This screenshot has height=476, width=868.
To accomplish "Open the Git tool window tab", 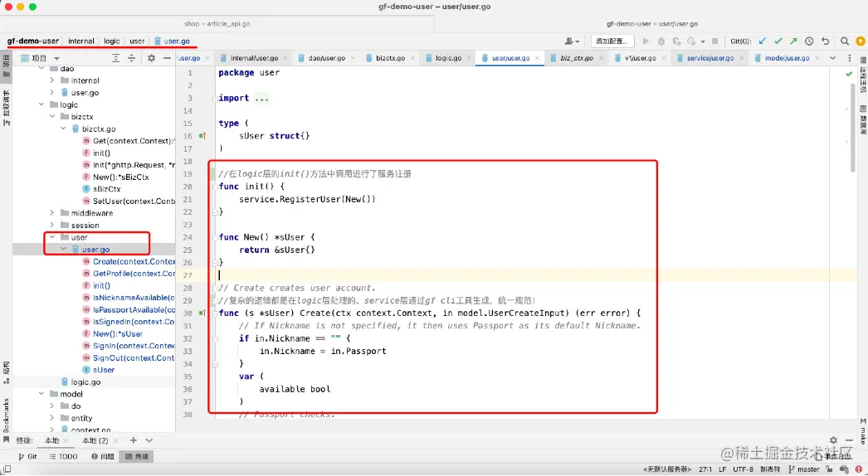I will 27,457.
